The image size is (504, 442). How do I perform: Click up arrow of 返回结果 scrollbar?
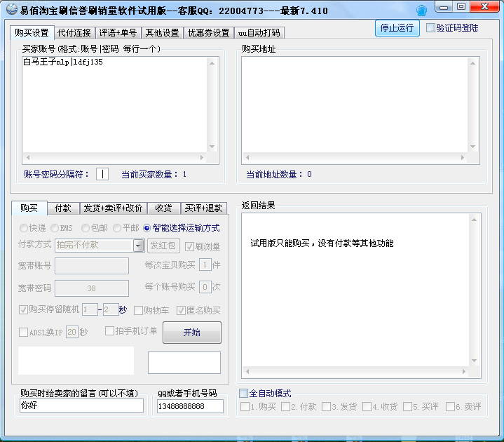click(474, 220)
